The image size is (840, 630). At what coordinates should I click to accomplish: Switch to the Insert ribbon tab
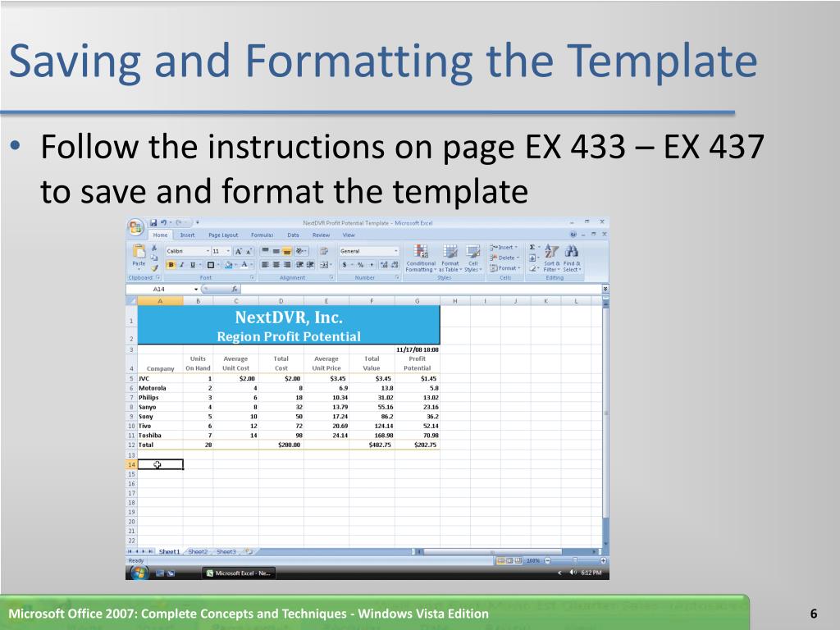point(188,235)
